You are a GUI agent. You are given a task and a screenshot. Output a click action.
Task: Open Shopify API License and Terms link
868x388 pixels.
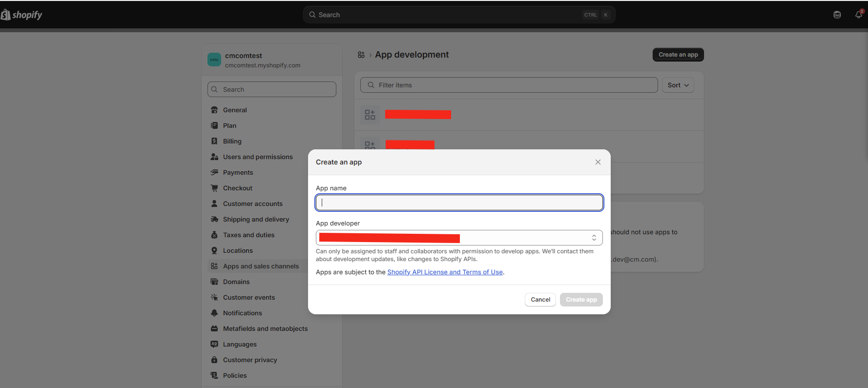pos(445,272)
